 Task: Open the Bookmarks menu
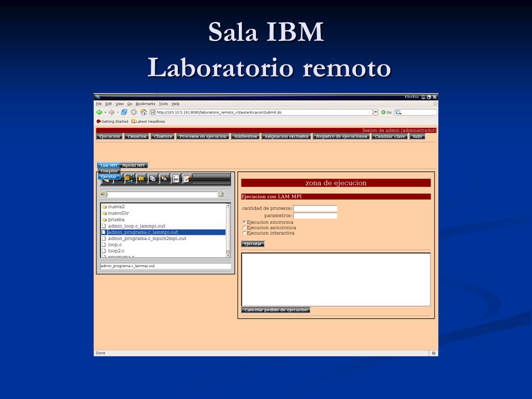[x=146, y=104]
